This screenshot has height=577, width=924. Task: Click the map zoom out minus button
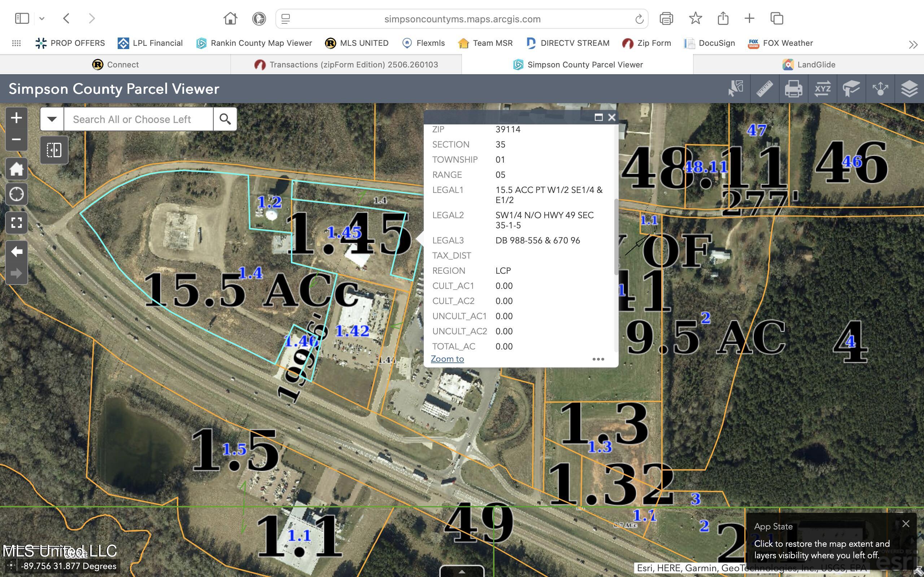[x=16, y=139]
